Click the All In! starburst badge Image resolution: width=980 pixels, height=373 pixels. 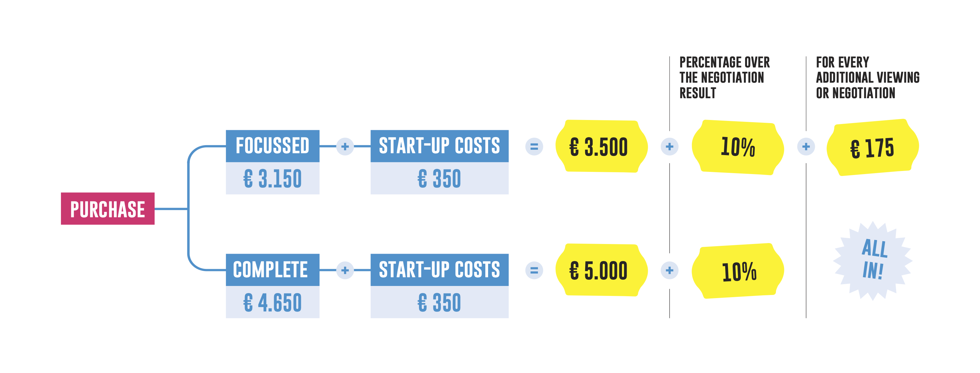pos(873,261)
